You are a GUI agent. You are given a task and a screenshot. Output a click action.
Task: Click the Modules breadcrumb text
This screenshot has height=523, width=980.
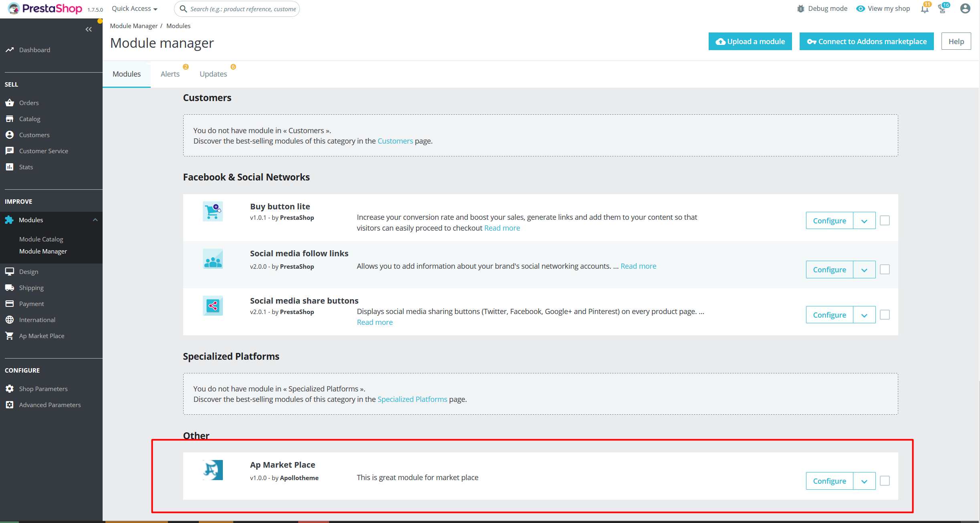point(178,26)
